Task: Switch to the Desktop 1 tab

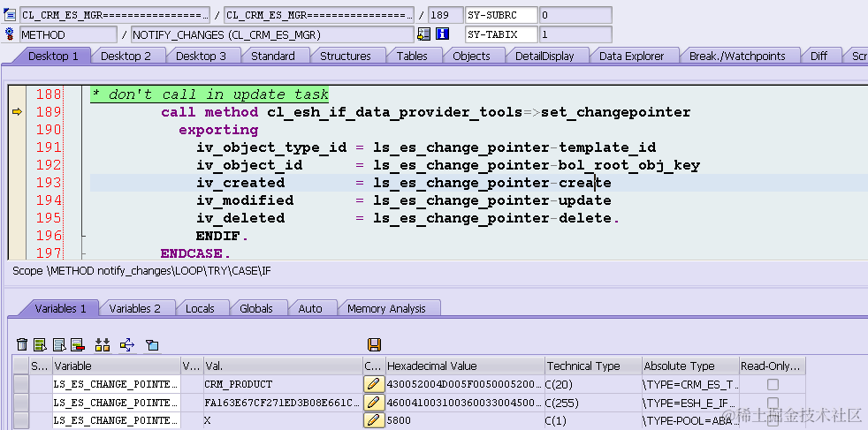Action: click(53, 56)
